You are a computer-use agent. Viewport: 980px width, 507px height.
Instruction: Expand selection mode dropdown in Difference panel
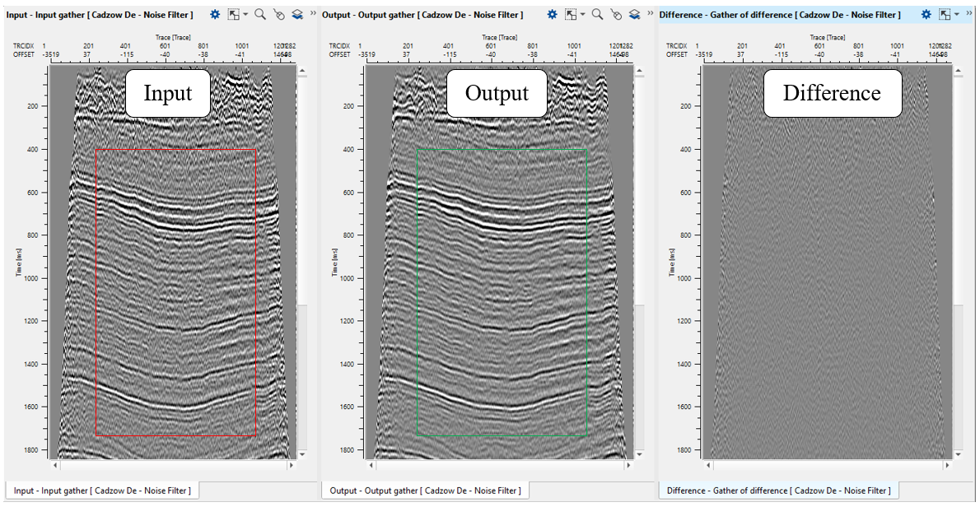pyautogui.click(x=956, y=15)
